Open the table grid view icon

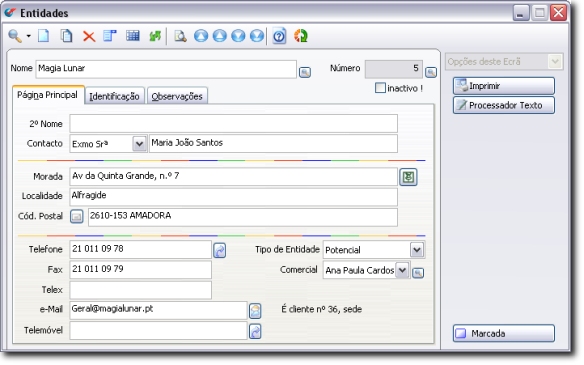point(133,36)
